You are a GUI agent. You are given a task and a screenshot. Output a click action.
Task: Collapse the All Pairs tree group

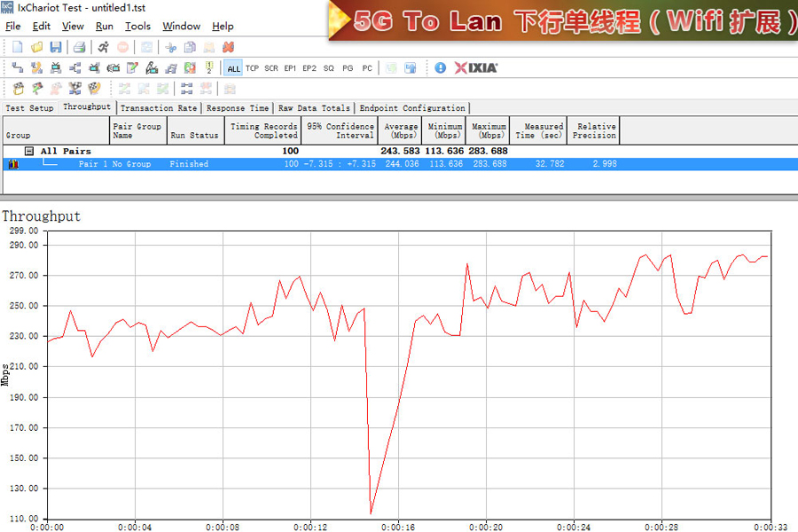point(29,152)
